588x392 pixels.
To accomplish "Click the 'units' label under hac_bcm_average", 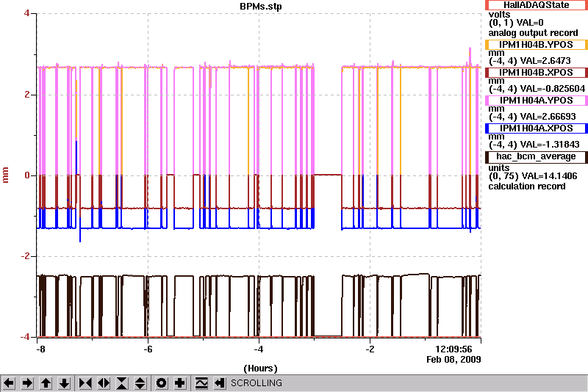I will (x=499, y=167).
